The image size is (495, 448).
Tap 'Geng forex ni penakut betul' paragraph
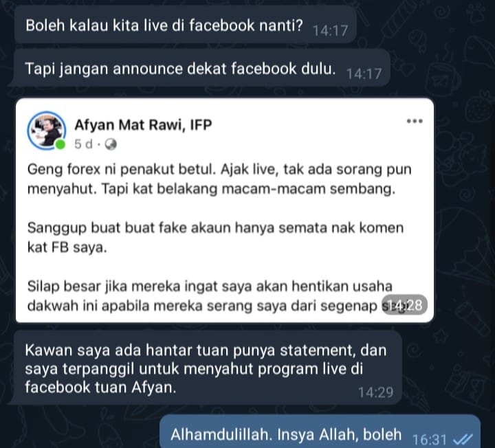coord(219,179)
